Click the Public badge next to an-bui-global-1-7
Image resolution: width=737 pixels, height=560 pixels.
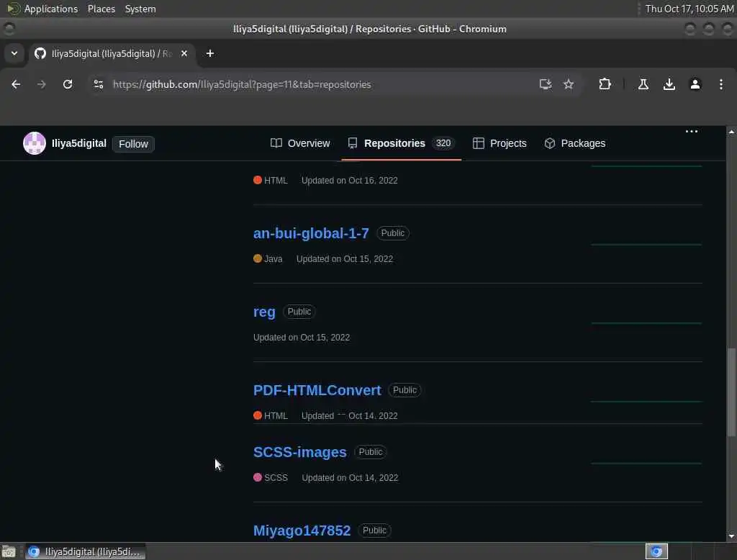pyautogui.click(x=392, y=232)
